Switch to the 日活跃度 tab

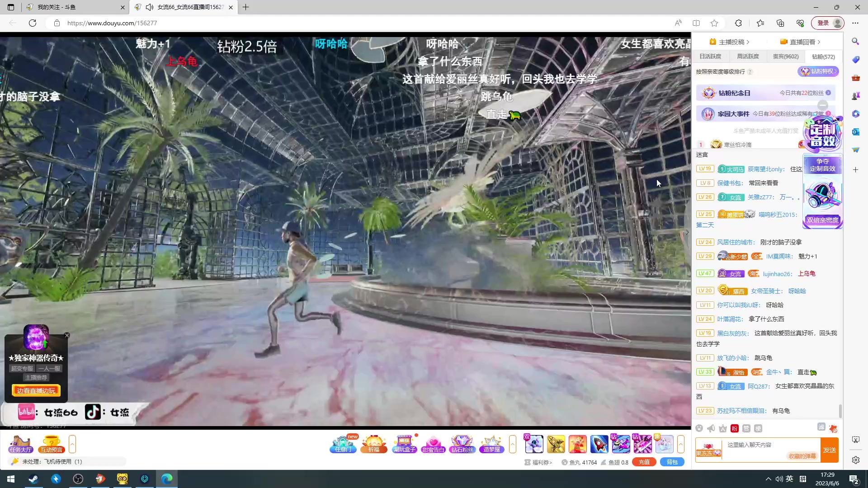click(x=710, y=56)
